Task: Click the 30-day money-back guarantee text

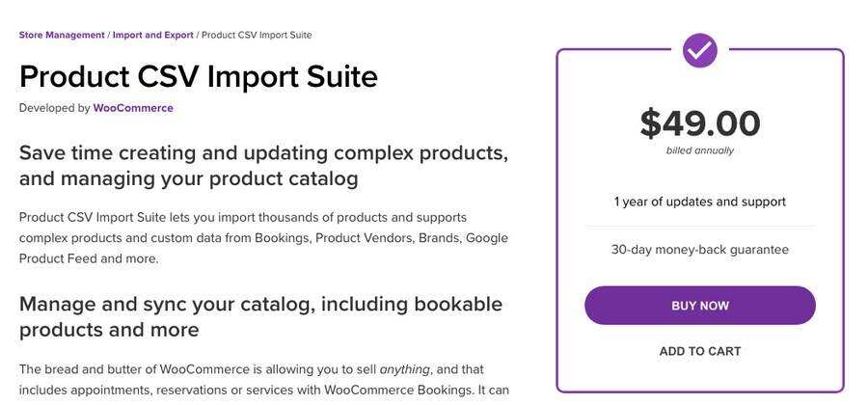Action: point(699,249)
